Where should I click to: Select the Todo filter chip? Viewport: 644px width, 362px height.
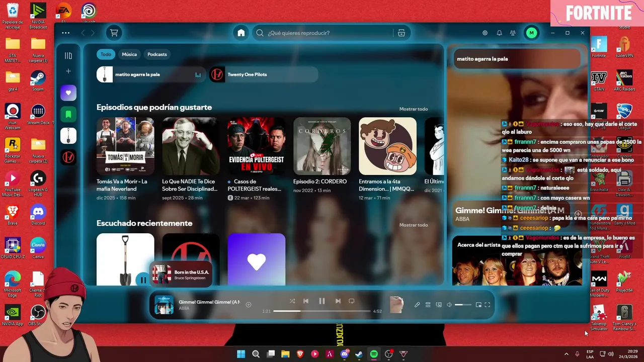106,54
